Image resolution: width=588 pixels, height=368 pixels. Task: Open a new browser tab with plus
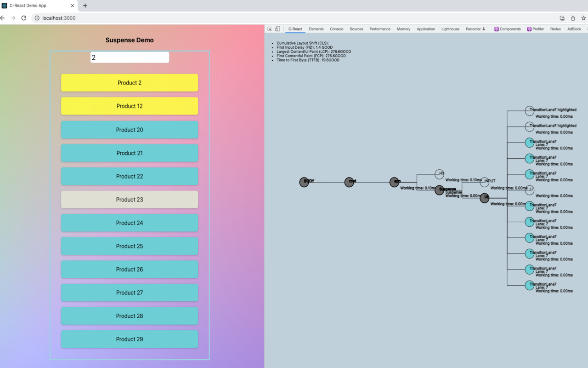coord(85,6)
